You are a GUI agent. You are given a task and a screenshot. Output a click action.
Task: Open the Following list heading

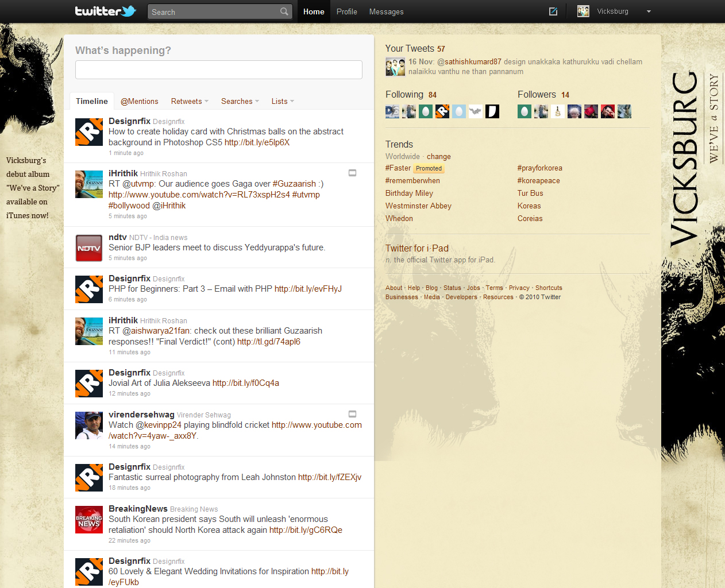(x=404, y=95)
